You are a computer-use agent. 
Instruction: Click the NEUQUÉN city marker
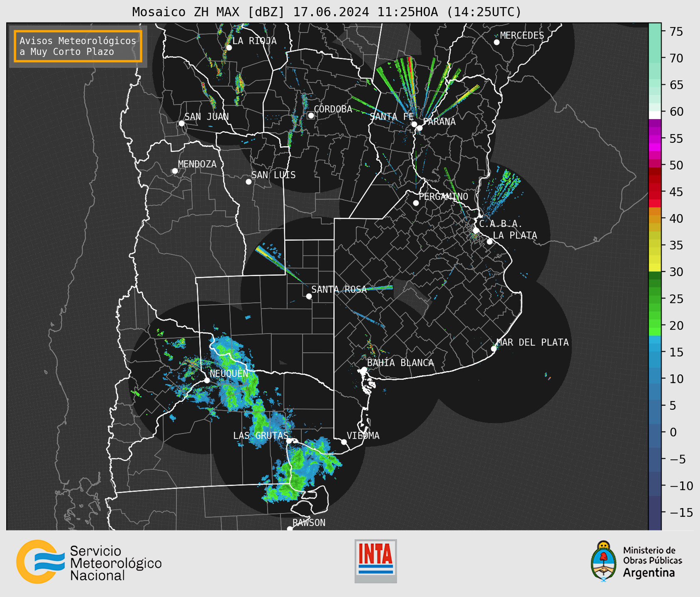[x=207, y=380]
